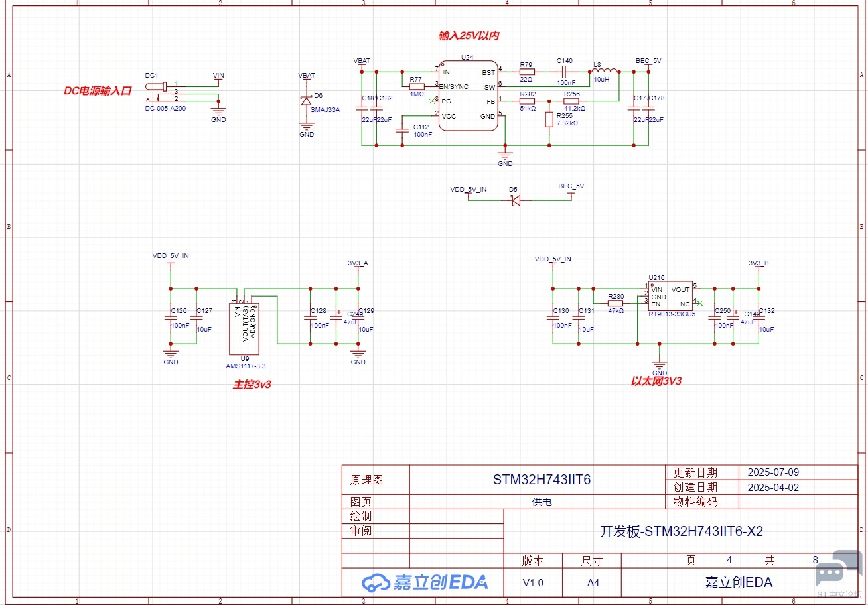Select the AMS1117-3.3 part name

(246, 366)
